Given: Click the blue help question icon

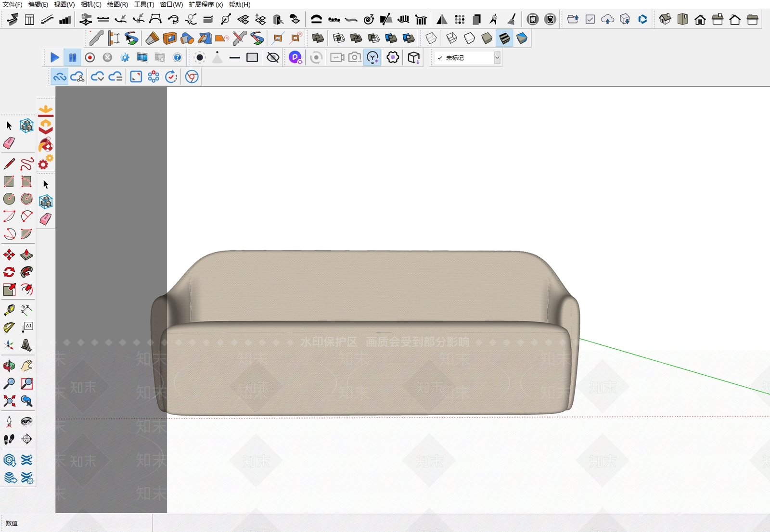Looking at the screenshot, I should pyautogui.click(x=178, y=58).
